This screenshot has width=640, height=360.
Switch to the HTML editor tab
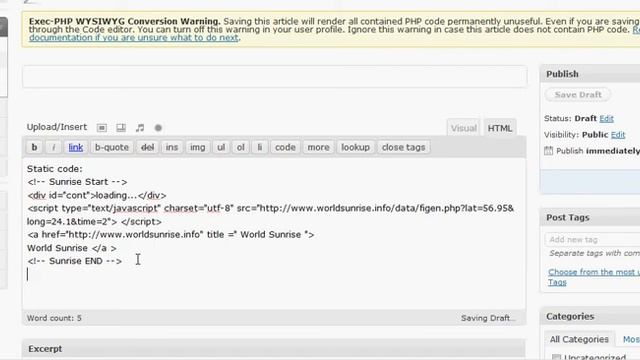click(500, 128)
